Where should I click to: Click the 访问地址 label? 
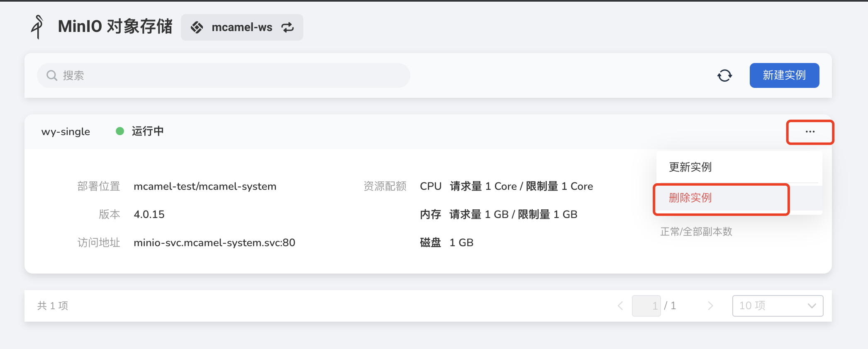[99, 242]
